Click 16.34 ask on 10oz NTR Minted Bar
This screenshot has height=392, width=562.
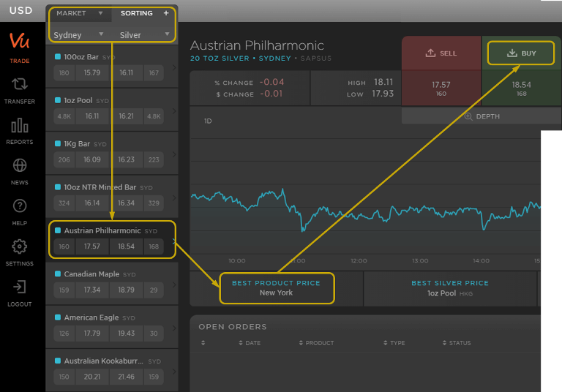[x=126, y=203]
